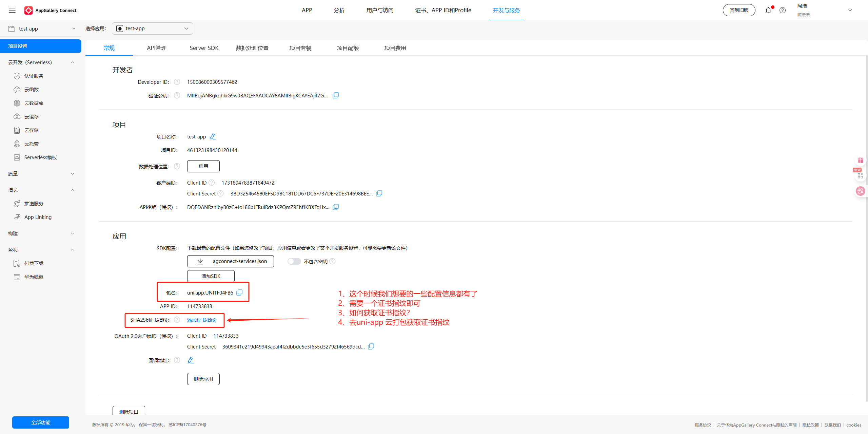Open Serverless模板 in the sidebar
The height and width of the screenshot is (434, 868).
(41, 157)
